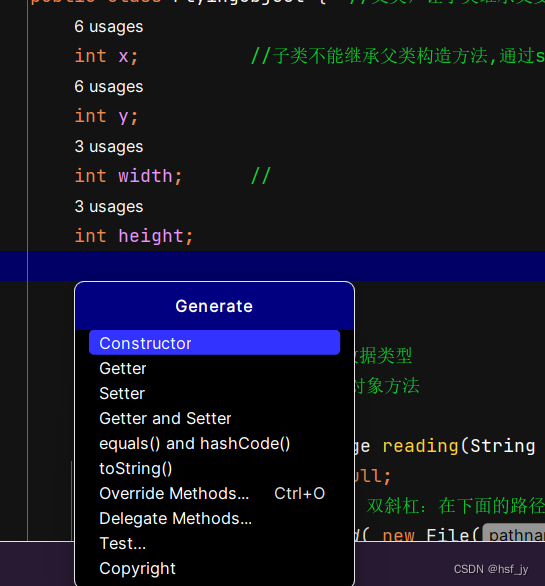Open 6 usages hint above int y
The height and width of the screenshot is (586, 545).
[109, 87]
